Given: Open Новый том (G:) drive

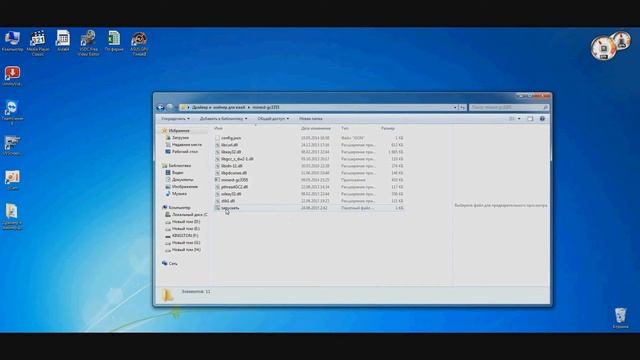Looking at the screenshot, I should click(x=185, y=242).
